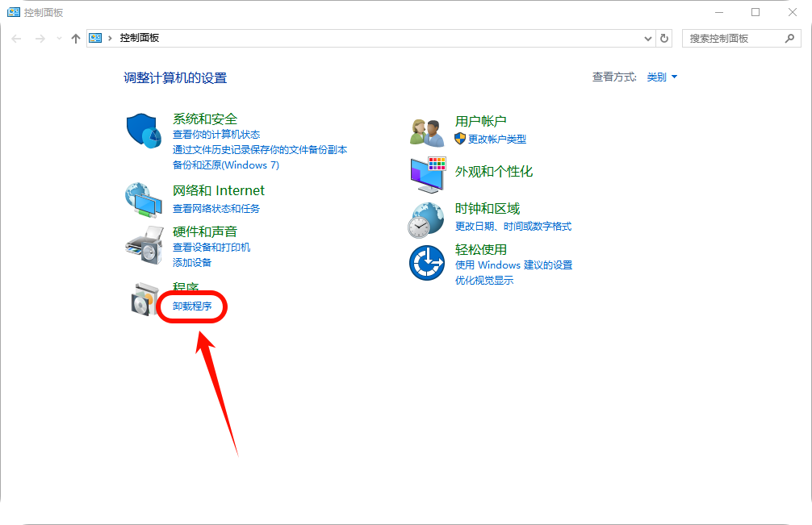This screenshot has width=812, height=525.
Task: Click 更改帐户类型 link
Action: coord(497,140)
